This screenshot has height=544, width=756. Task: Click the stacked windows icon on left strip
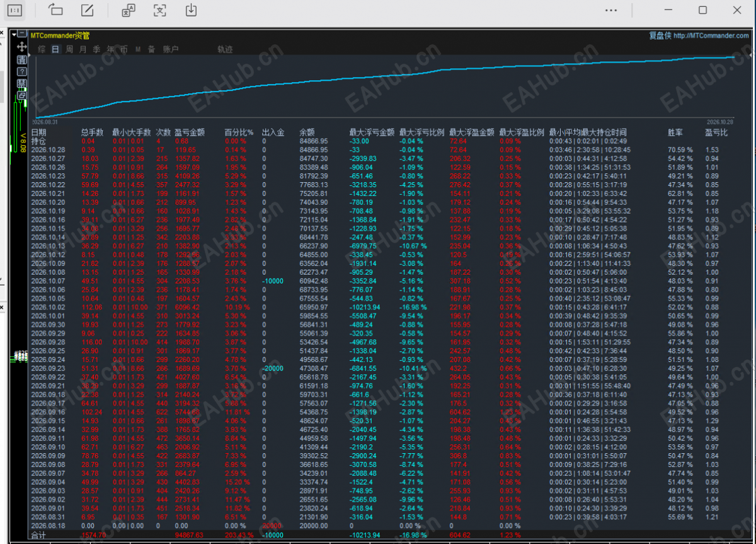click(x=22, y=95)
